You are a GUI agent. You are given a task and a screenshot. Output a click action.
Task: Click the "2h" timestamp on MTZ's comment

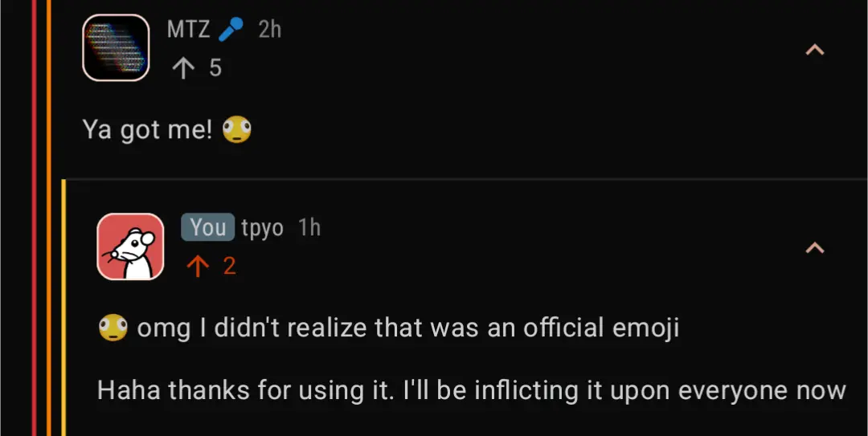[270, 30]
